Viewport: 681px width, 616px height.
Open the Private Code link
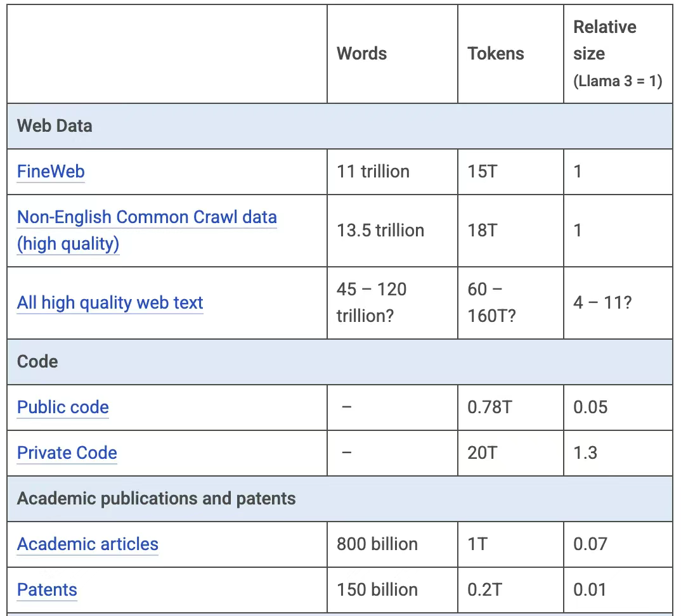(67, 453)
